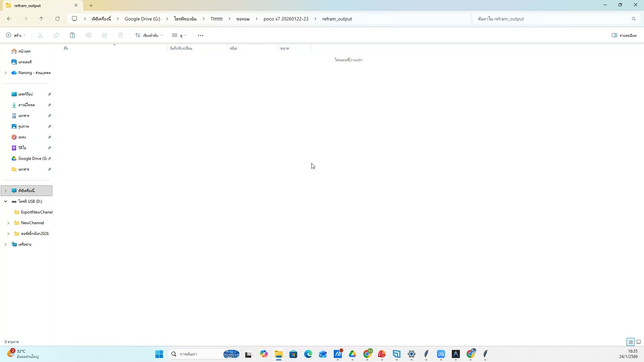
Task: Open the three-dot See more menu
Action: [x=201, y=35]
